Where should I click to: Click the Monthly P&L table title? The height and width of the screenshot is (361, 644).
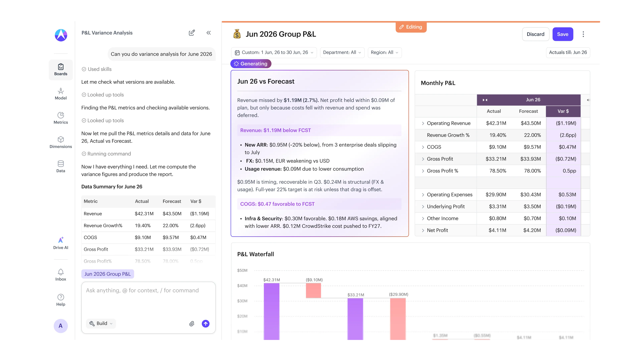pyautogui.click(x=438, y=83)
